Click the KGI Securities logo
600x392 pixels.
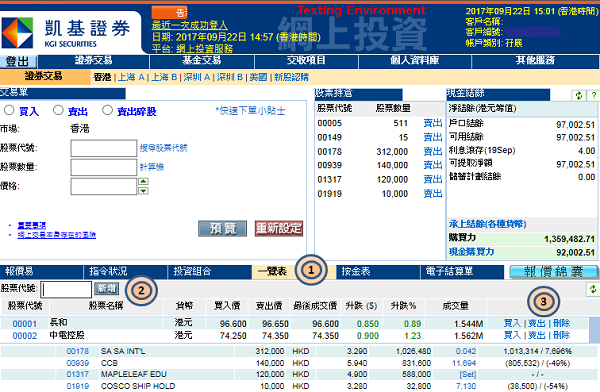coord(68,33)
